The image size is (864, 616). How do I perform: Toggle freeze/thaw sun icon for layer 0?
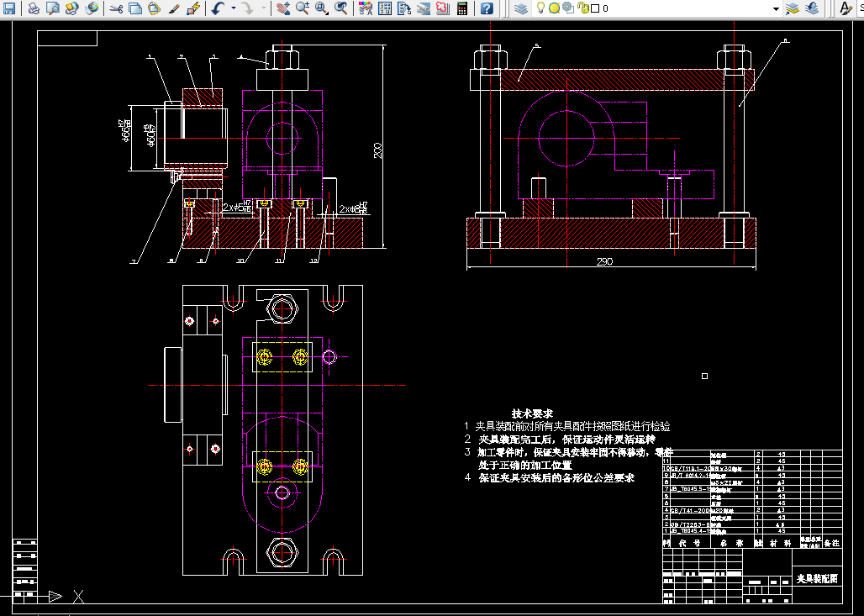coord(555,8)
